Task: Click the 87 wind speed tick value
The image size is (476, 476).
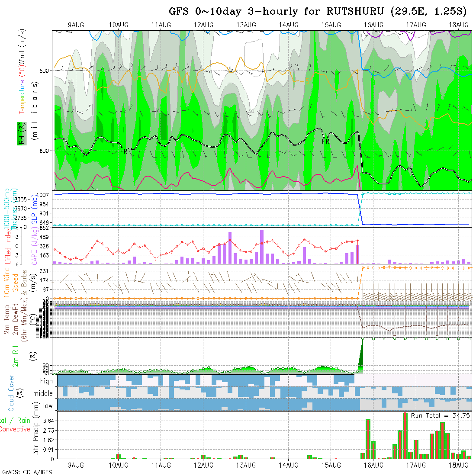Action: point(45,289)
